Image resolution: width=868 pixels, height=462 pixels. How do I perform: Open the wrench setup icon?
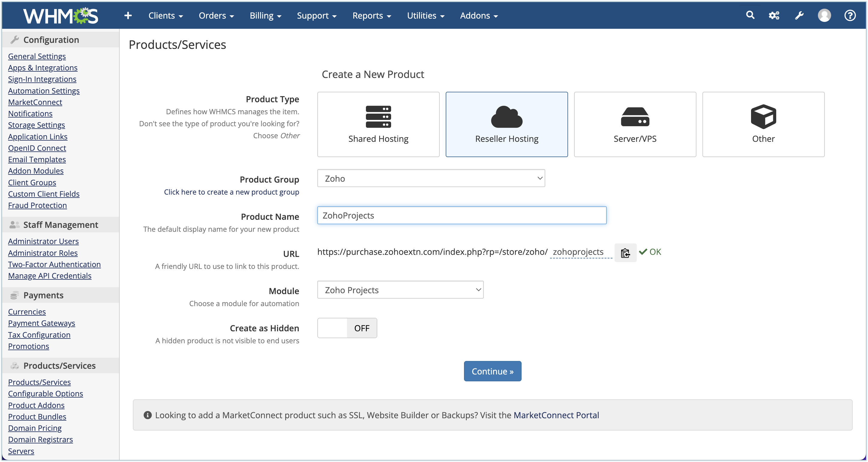799,16
